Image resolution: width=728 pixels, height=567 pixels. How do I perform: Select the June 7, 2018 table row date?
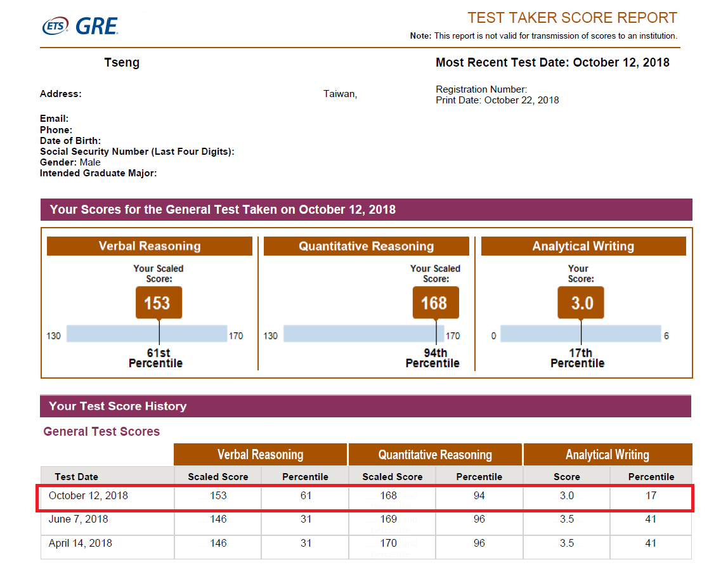tap(78, 519)
